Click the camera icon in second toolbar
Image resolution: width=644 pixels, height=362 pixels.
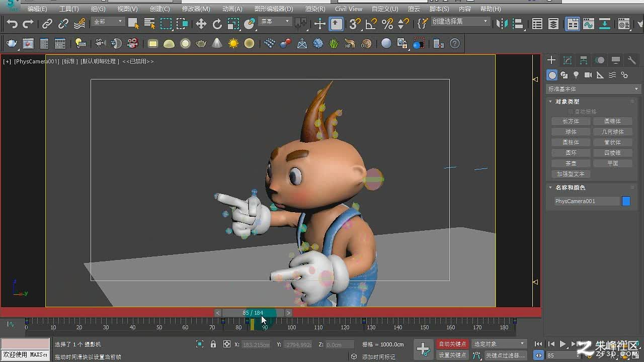click(100, 44)
